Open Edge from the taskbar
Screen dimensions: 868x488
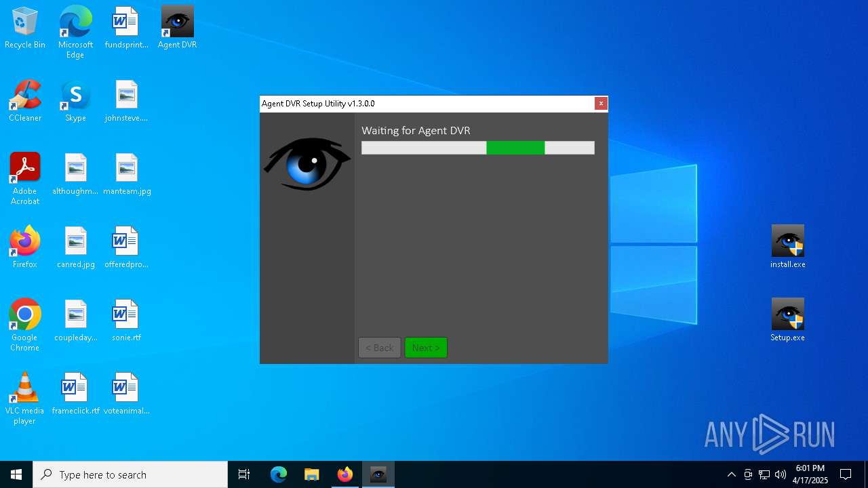279,474
